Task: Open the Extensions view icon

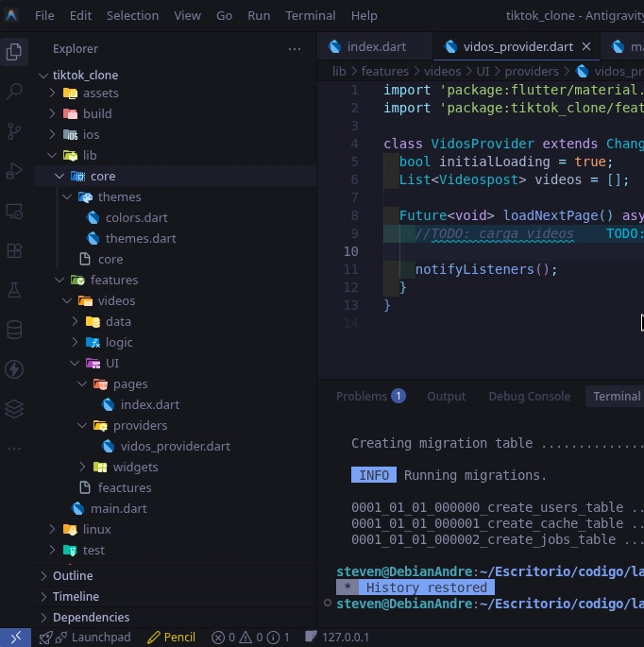Action: 14,250
